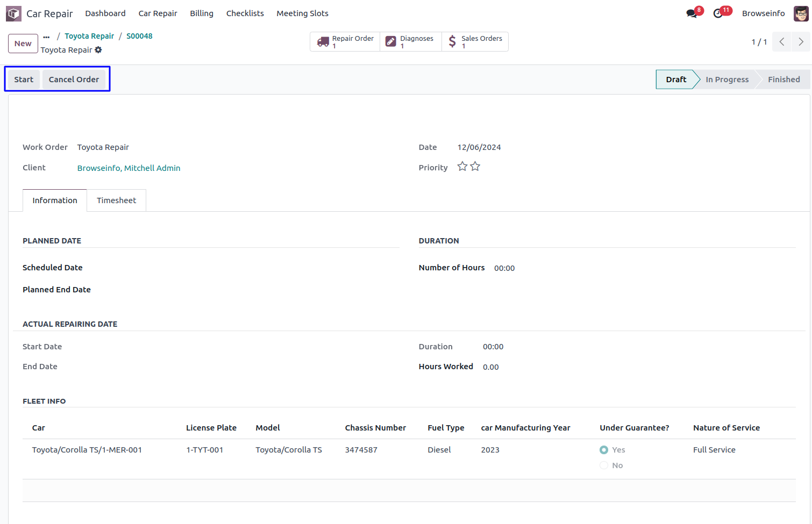The height and width of the screenshot is (524, 812).
Task: Go to next record arrow
Action: click(801, 42)
